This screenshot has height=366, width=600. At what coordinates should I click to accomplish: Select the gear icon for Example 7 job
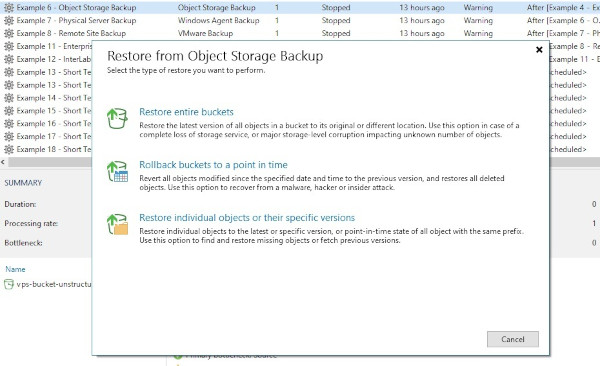click(x=9, y=20)
